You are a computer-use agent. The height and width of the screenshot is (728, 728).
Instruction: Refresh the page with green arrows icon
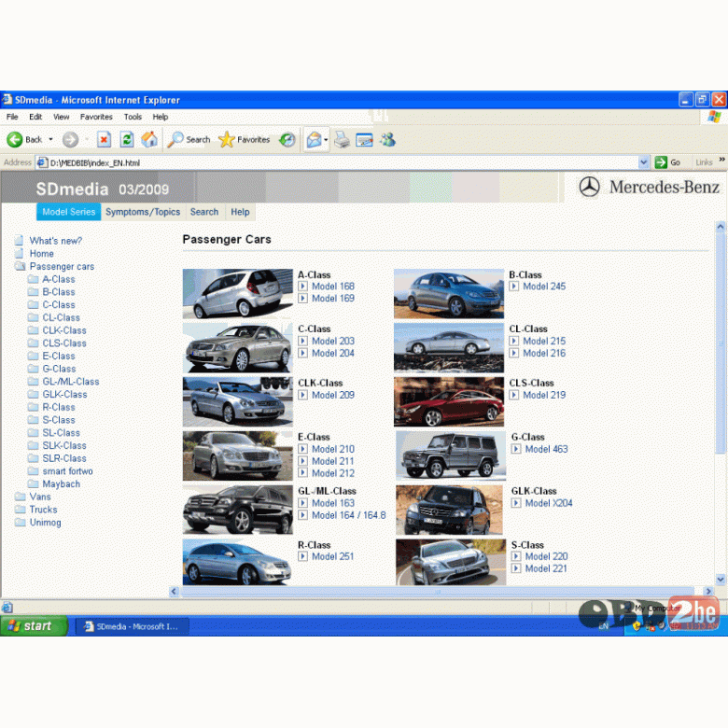coord(127,139)
